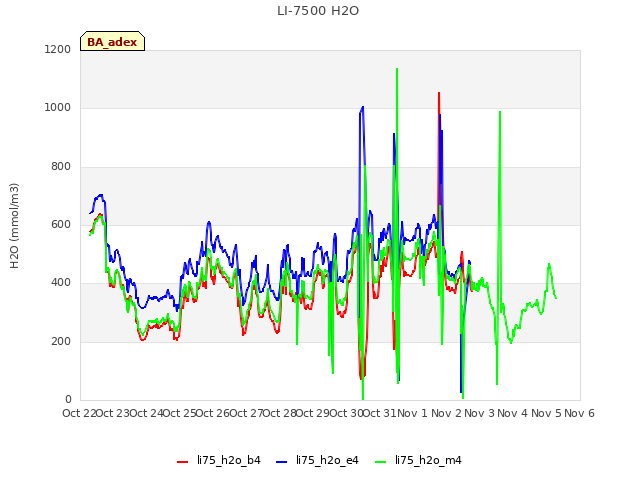Click the green li75_h2o_m4 legend swatch
640x480 pixels.
[380, 462]
